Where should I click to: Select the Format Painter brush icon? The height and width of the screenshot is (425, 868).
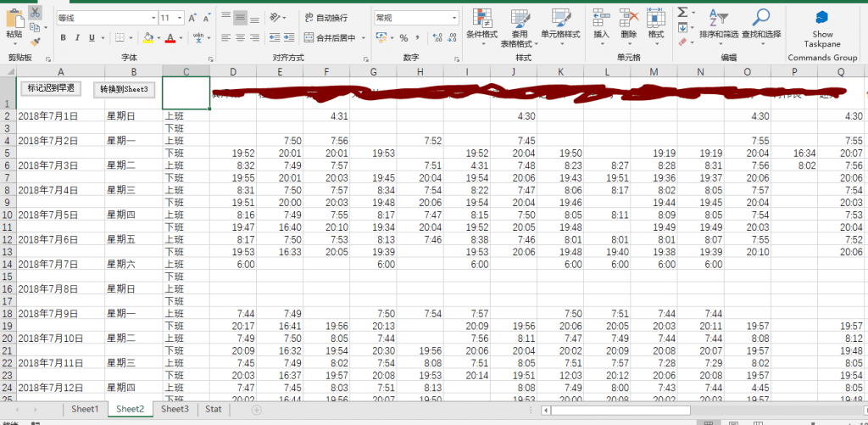(x=35, y=41)
